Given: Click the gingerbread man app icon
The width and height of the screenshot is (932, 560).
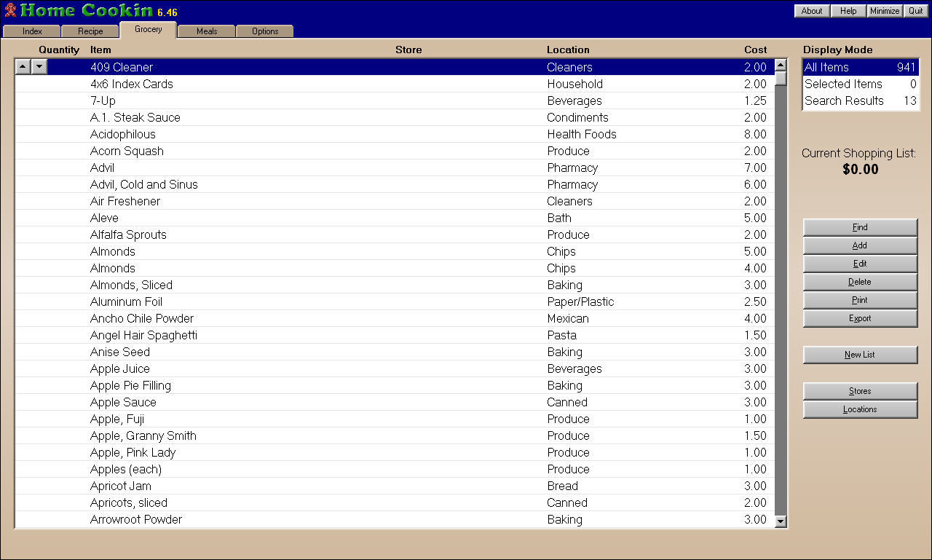Looking at the screenshot, I should click(x=10, y=10).
